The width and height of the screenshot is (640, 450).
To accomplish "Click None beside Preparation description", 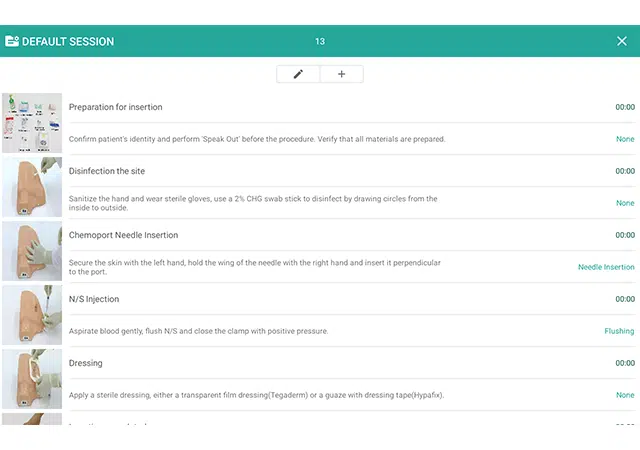I will (x=625, y=139).
